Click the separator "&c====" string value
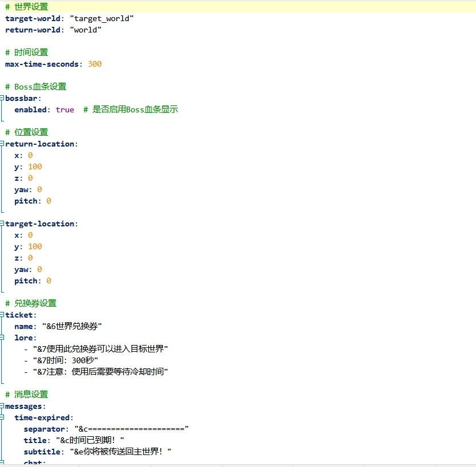 pyautogui.click(x=132, y=429)
